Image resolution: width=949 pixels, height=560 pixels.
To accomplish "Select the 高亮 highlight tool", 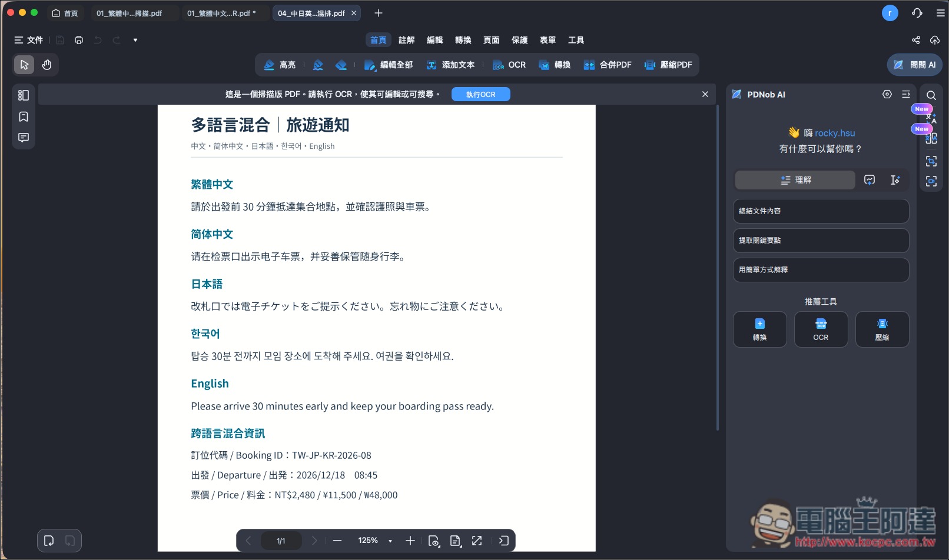I will (280, 65).
